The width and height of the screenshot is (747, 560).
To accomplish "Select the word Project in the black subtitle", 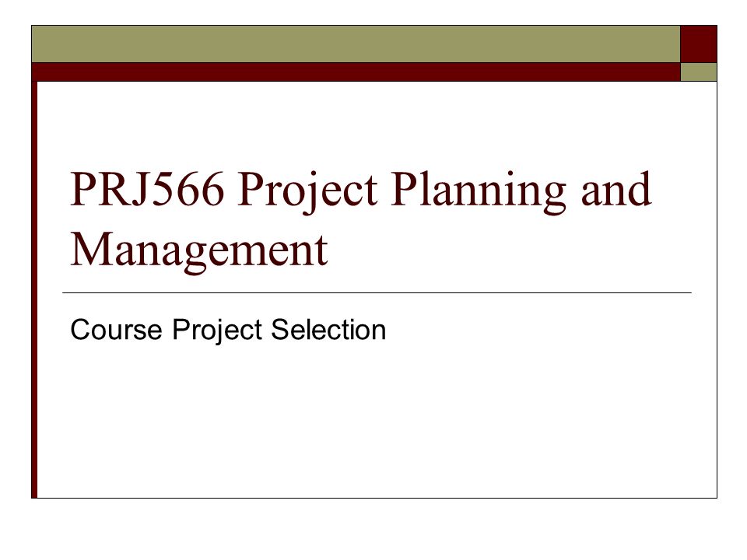I will (x=217, y=331).
